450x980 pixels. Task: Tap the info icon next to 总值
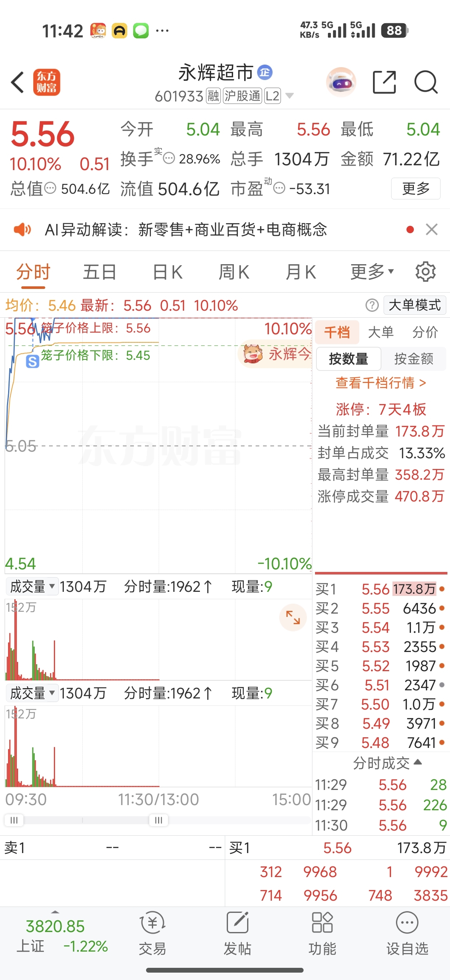tap(50, 188)
